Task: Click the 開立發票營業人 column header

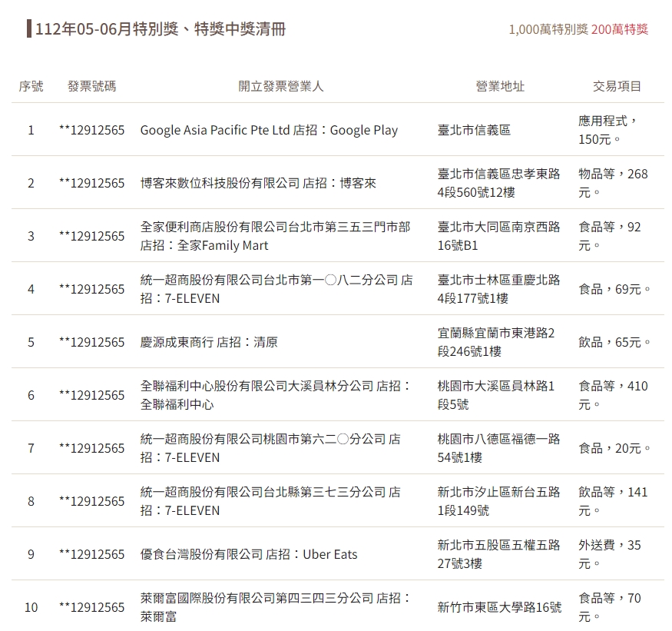Action: tap(281, 86)
